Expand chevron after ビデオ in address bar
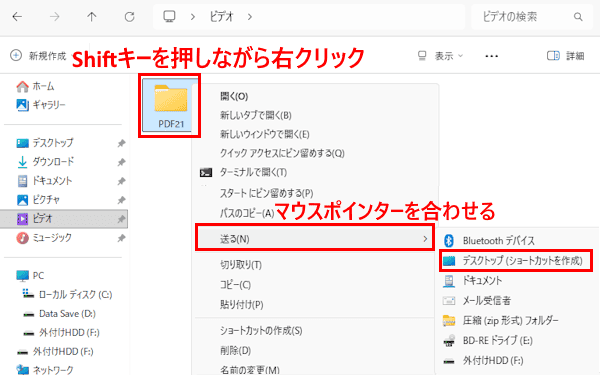The width and height of the screenshot is (600, 375). click(x=249, y=17)
